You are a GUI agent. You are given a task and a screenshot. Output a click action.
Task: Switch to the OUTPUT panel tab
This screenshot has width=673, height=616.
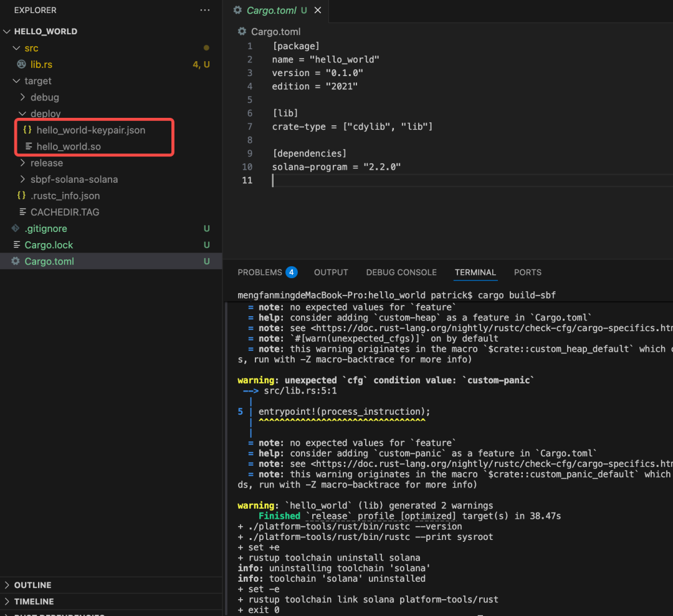[331, 272]
